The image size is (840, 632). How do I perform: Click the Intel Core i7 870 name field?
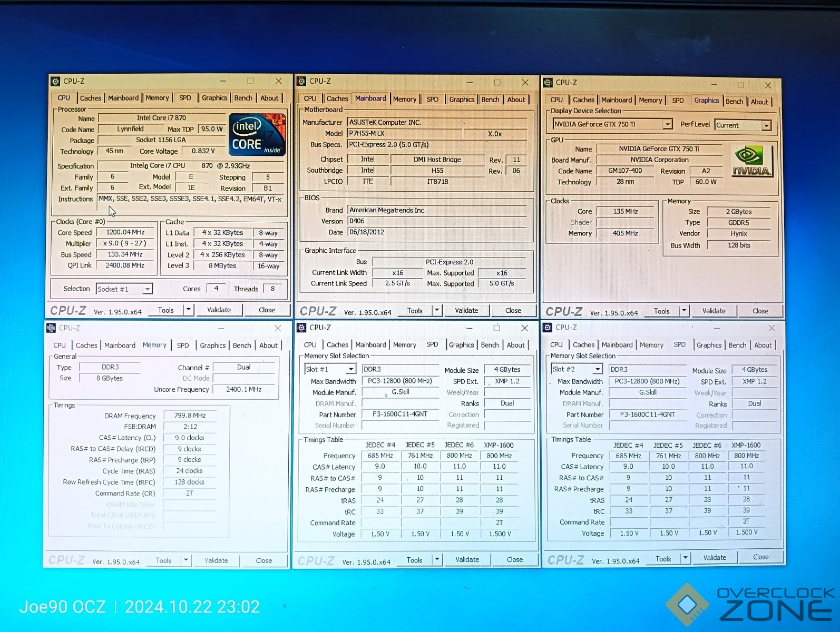tap(161, 118)
